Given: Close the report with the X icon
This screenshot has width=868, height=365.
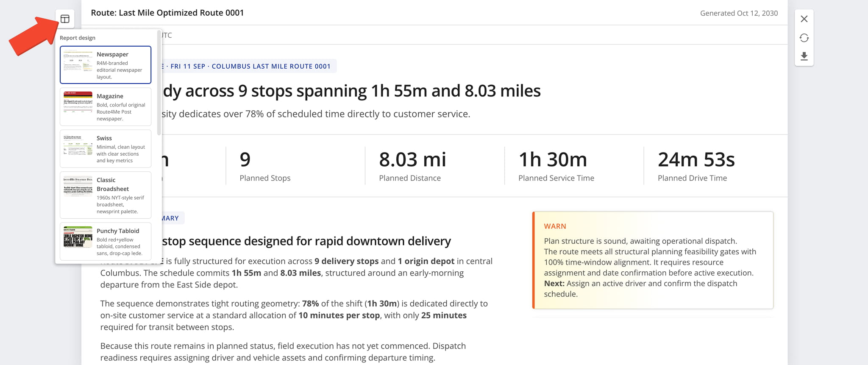Looking at the screenshot, I should [x=804, y=19].
